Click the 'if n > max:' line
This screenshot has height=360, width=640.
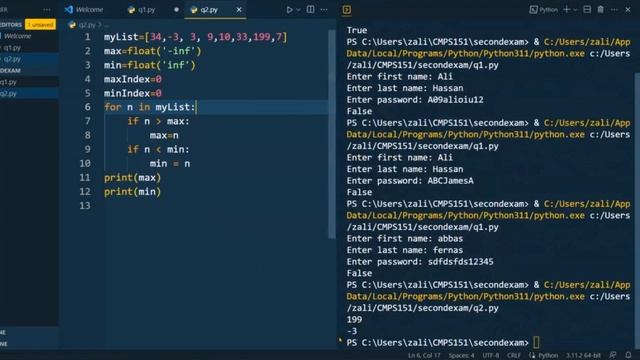[x=158, y=121]
